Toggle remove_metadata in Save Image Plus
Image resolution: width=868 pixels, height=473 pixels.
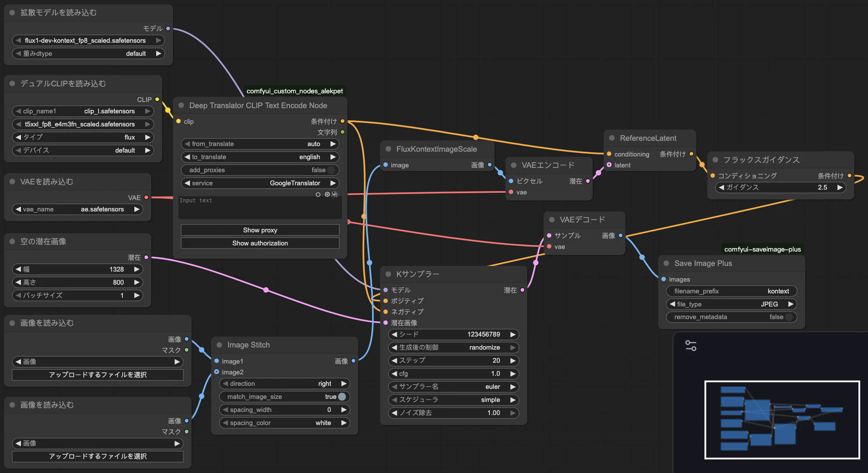(x=789, y=317)
